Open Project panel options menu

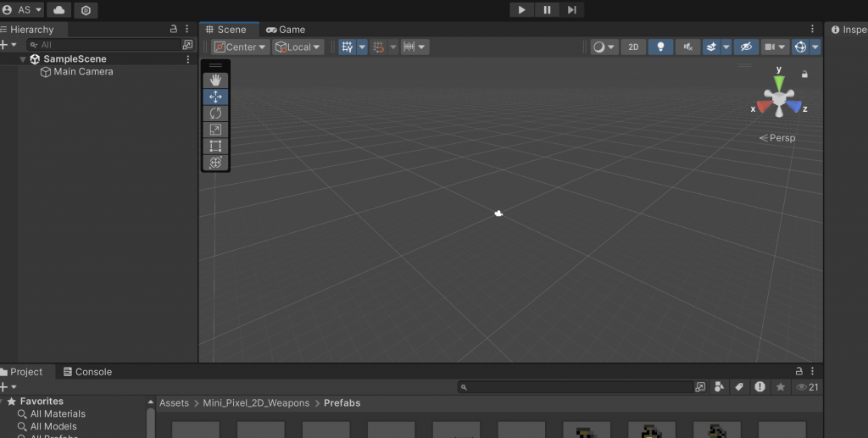pyautogui.click(x=812, y=371)
